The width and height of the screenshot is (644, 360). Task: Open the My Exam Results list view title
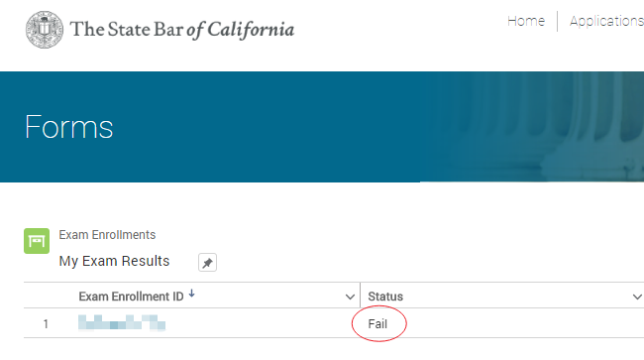[114, 261]
